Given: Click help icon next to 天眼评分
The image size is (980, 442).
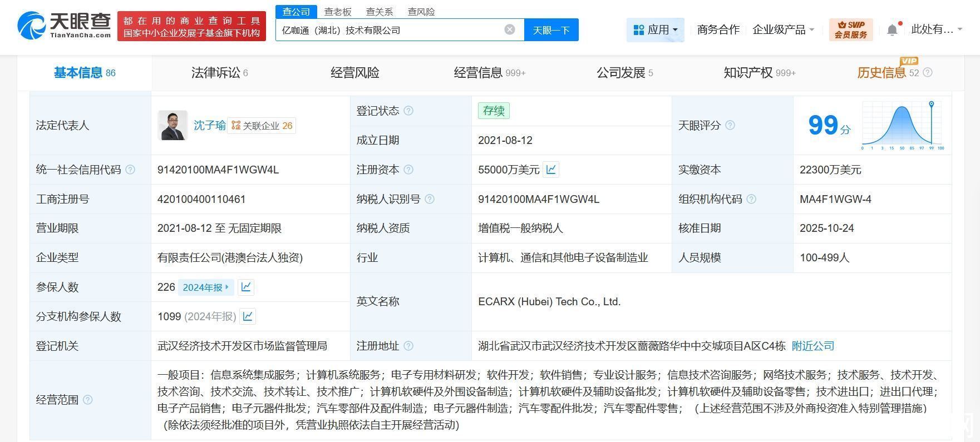Looking at the screenshot, I should pyautogui.click(x=730, y=125).
